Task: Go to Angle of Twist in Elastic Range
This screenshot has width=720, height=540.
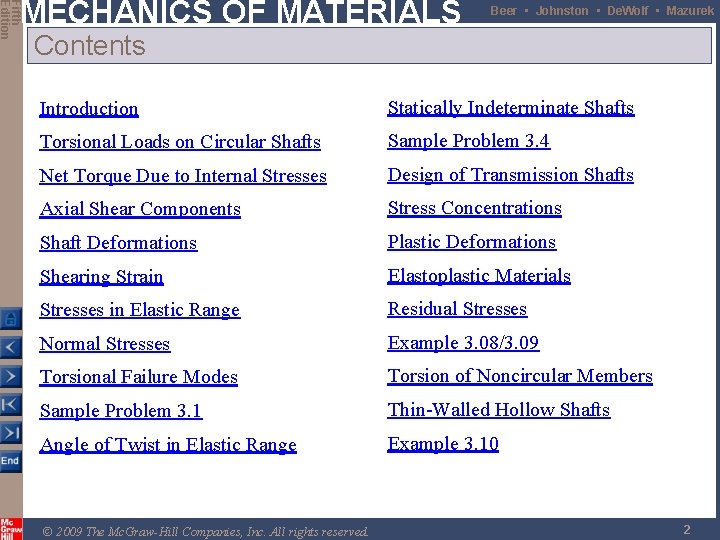Action: coord(168,445)
